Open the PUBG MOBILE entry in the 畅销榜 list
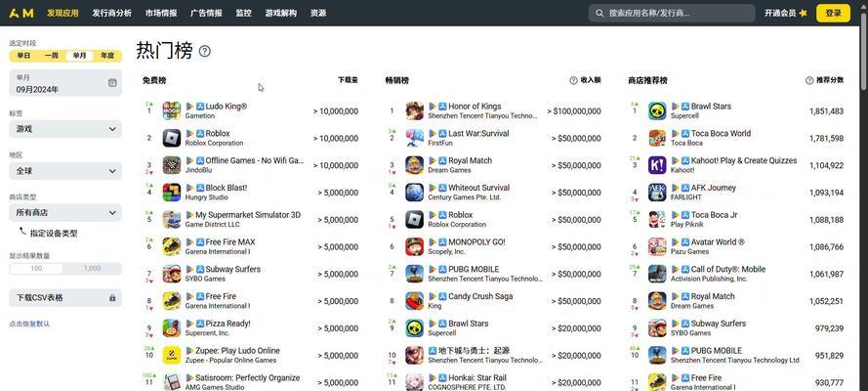Viewport: 868px width, 391px height. [474, 269]
